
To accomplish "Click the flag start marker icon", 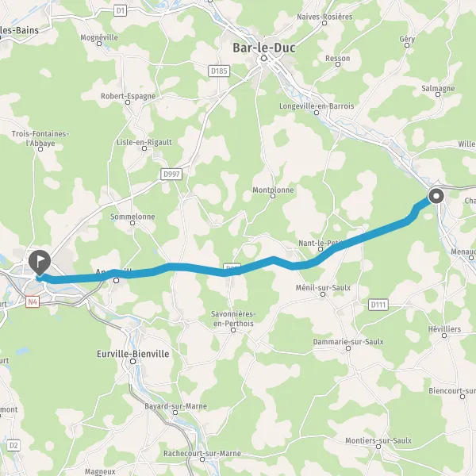I will [x=40, y=263].
